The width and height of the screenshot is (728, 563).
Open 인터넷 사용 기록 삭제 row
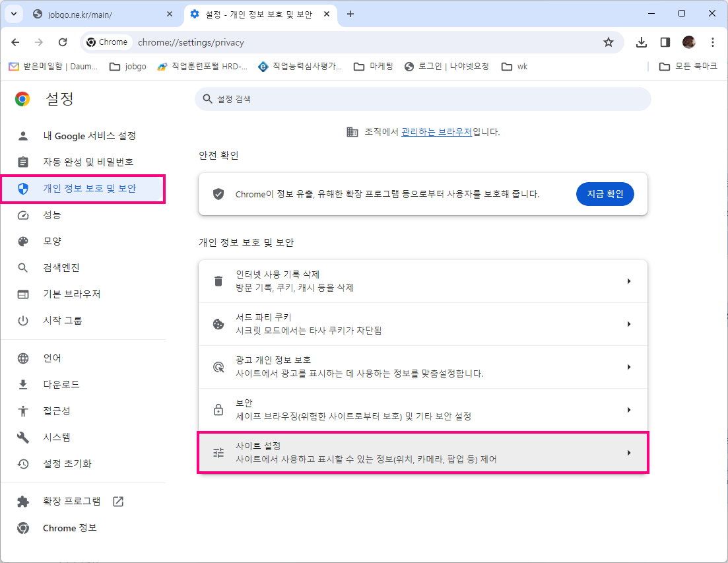(x=423, y=281)
